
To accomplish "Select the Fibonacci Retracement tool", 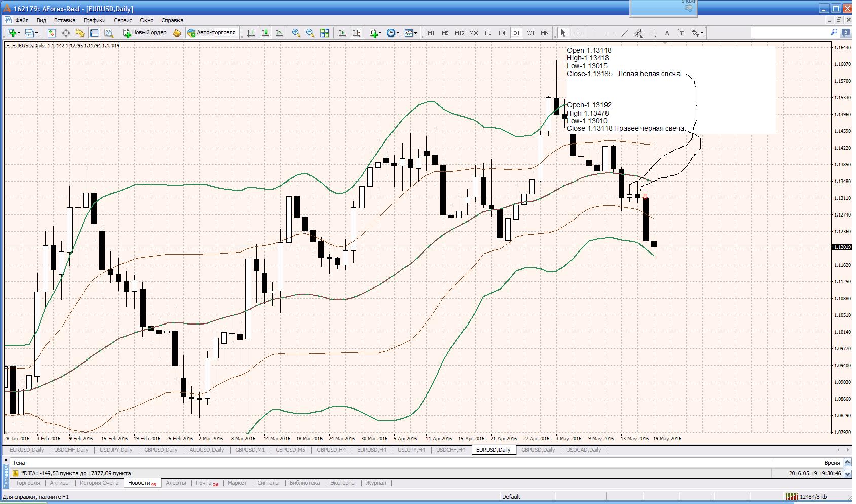I will [653, 33].
